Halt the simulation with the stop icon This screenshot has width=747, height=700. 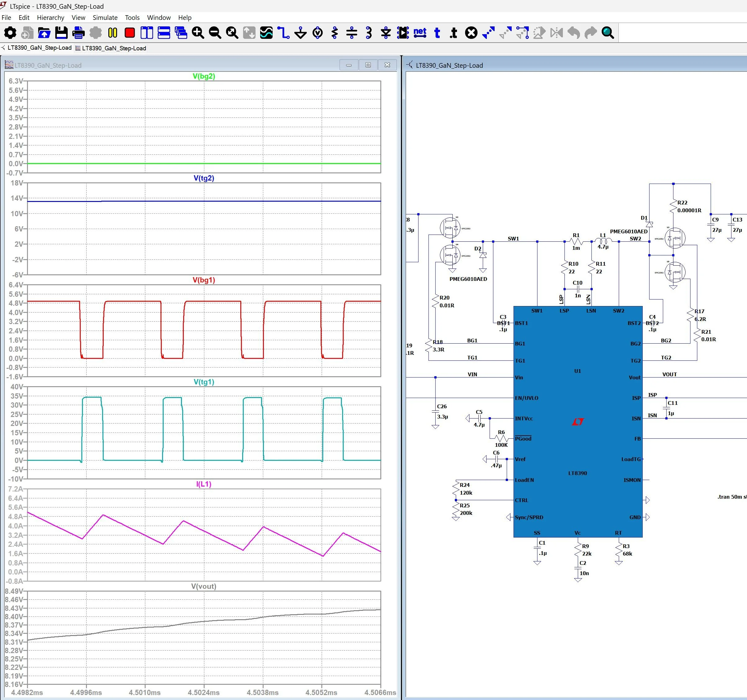point(129,33)
